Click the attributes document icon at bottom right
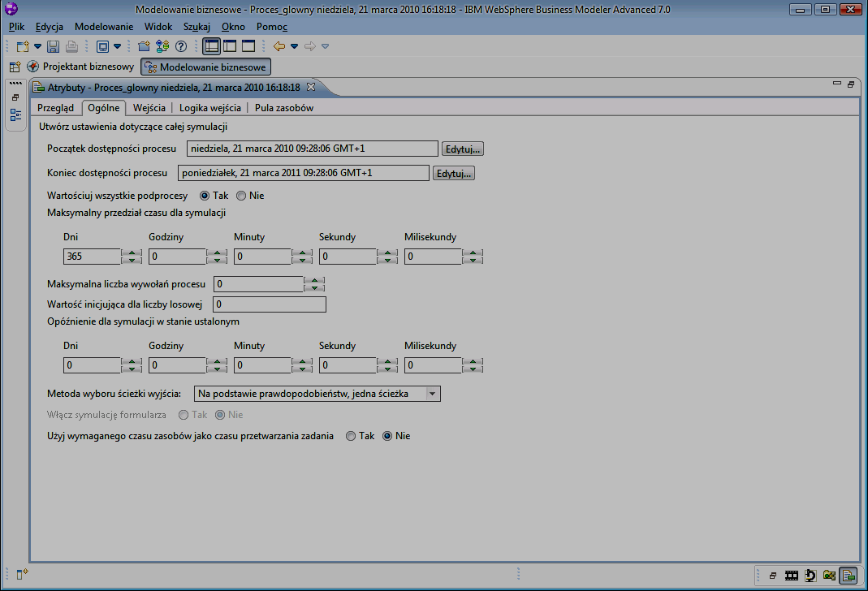 [x=848, y=576]
